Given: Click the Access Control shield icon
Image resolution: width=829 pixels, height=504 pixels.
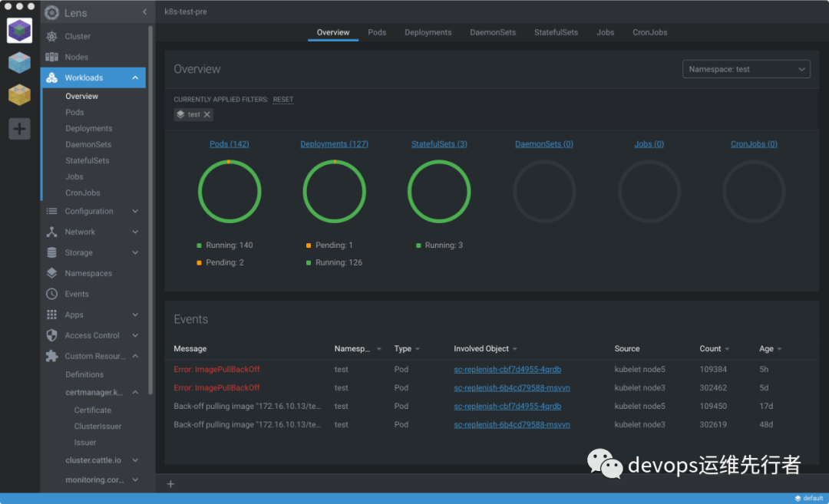Looking at the screenshot, I should [51, 335].
